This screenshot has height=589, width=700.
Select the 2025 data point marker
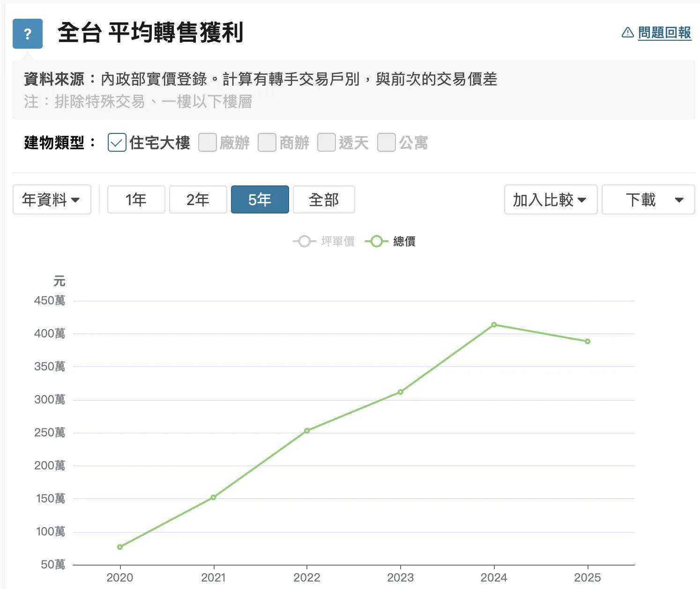(587, 341)
